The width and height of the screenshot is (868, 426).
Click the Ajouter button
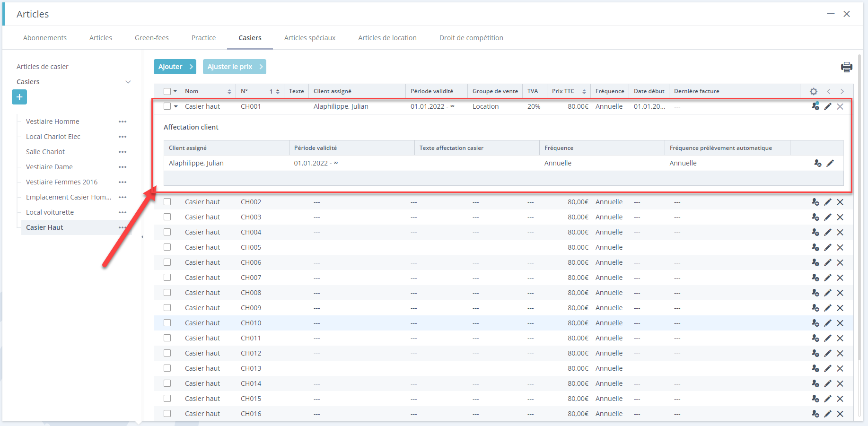click(x=175, y=67)
